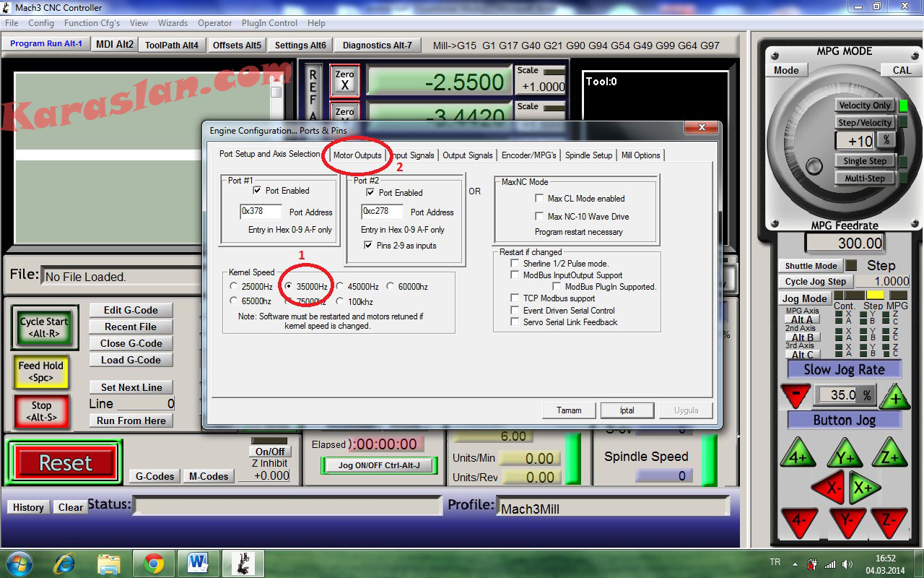The width and height of the screenshot is (924, 578).
Task: Click Jog ON/OFF Ctrl-Alt-J button
Action: click(379, 465)
